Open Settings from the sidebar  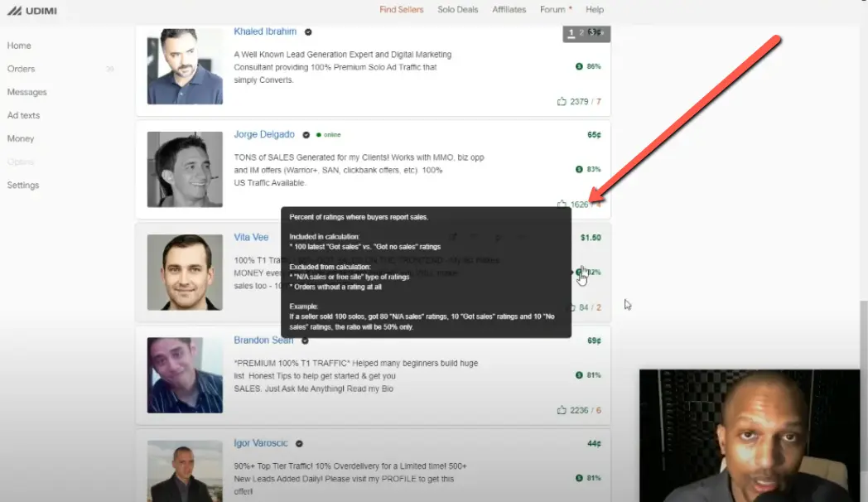[x=22, y=185]
